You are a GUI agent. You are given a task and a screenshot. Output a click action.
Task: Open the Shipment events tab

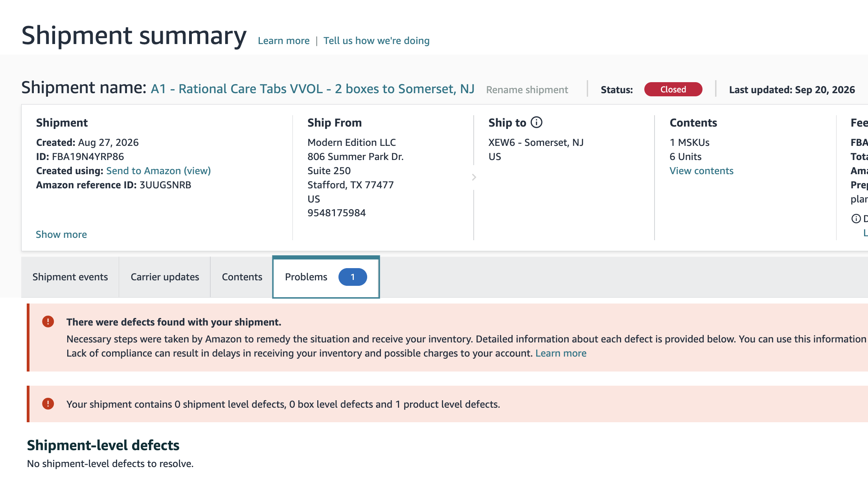pyautogui.click(x=70, y=277)
